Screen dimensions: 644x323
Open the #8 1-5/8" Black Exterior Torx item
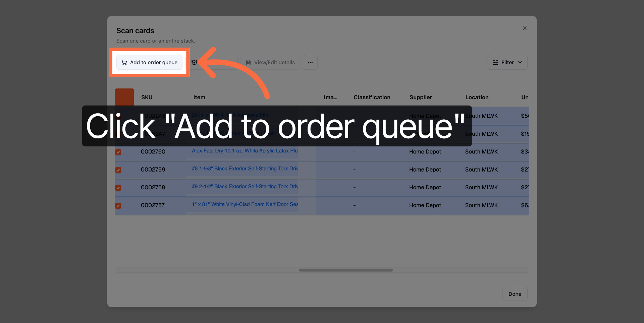[x=245, y=169]
